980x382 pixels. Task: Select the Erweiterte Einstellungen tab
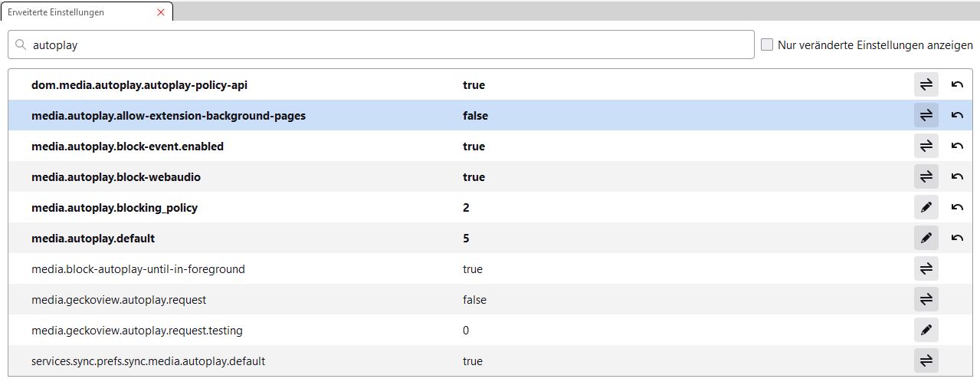tap(77, 12)
